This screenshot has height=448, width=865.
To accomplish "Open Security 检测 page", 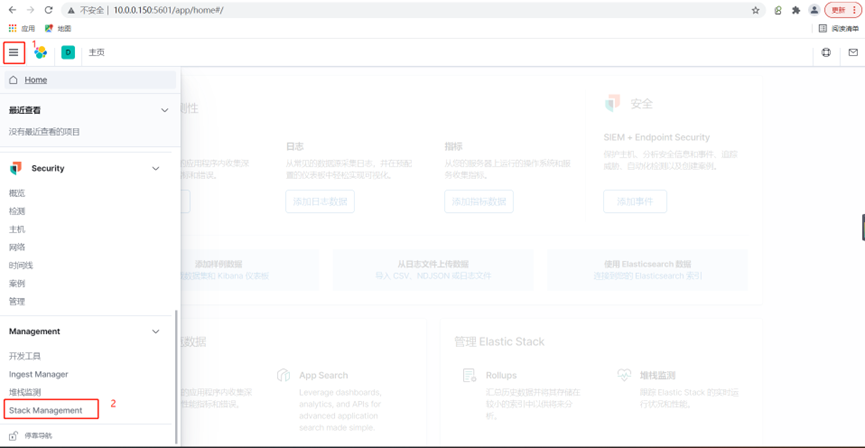I will pyautogui.click(x=17, y=211).
